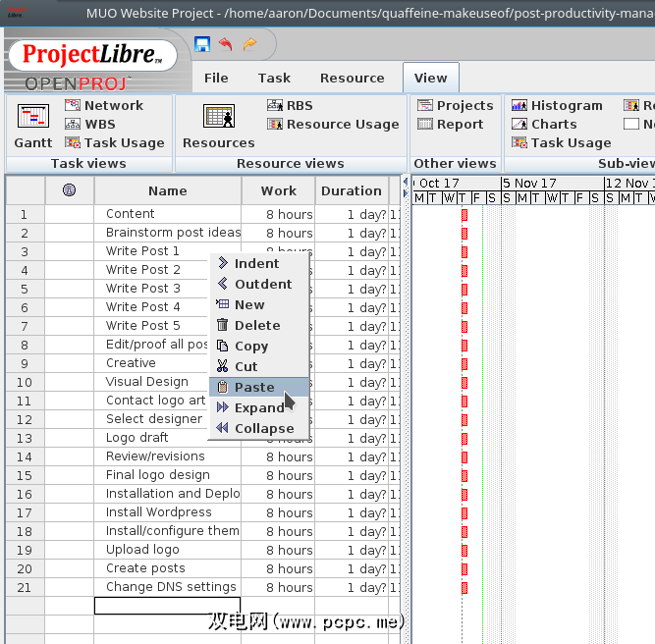
Task: Choose Indent from the context menu
Action: click(x=258, y=263)
